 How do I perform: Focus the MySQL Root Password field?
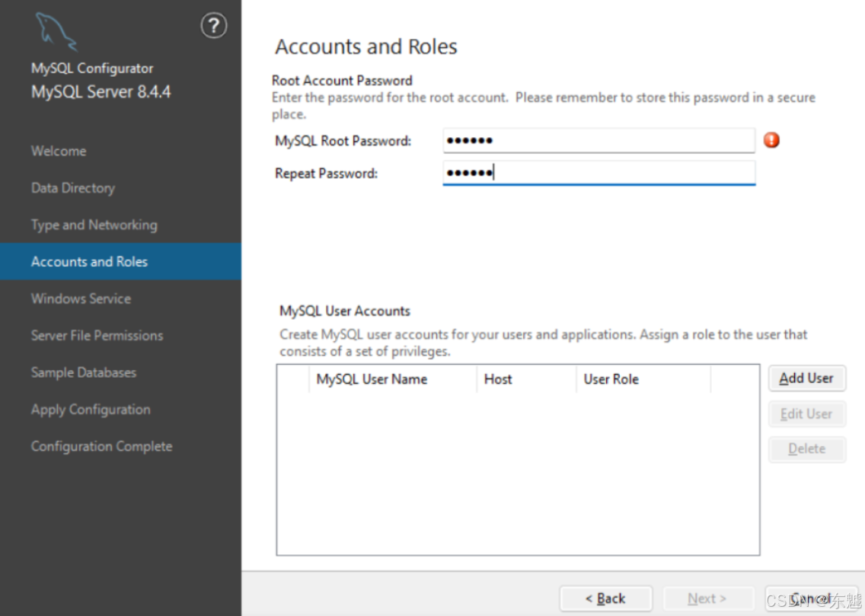(598, 140)
